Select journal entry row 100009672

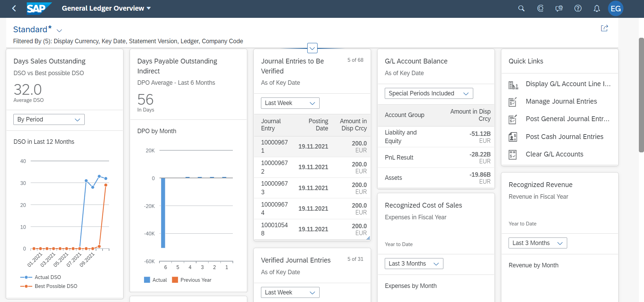(312, 167)
